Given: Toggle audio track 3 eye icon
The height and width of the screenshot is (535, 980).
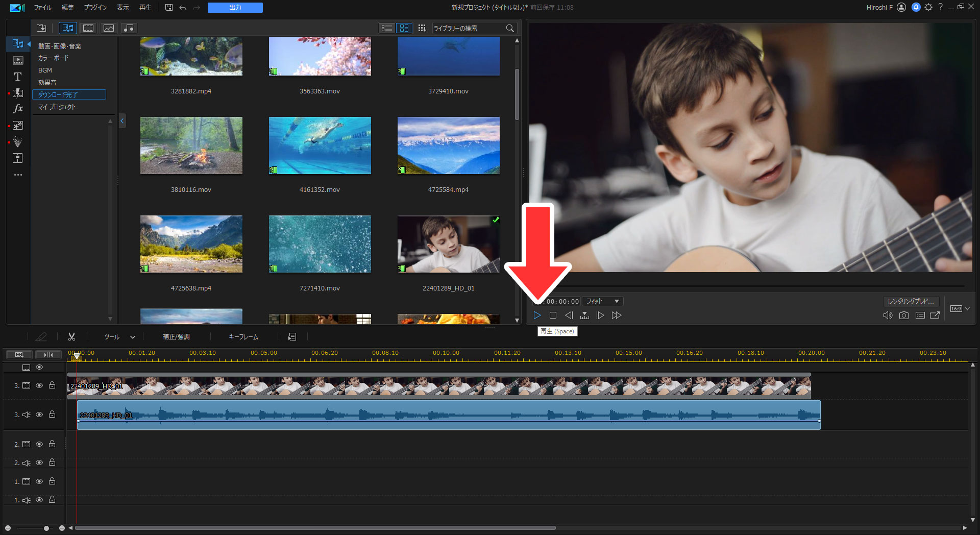Looking at the screenshot, I should pyautogui.click(x=39, y=415).
